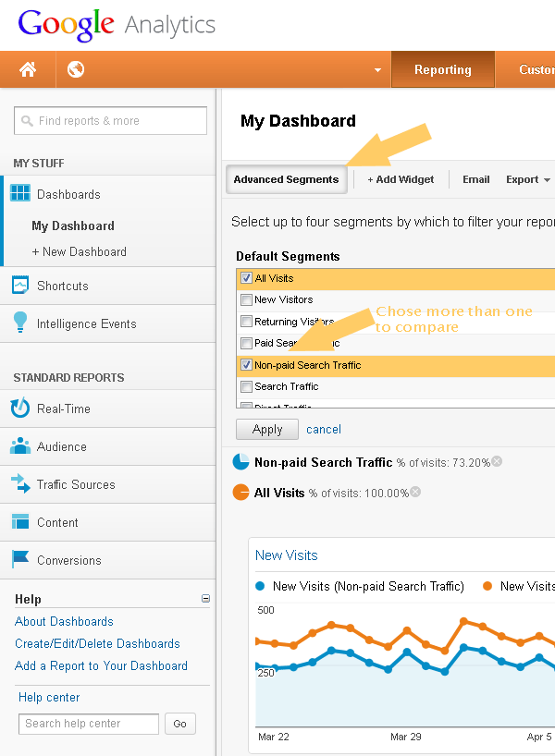Click blue New Visits legend dot
Viewport: 555px width, 756px height.
point(260,586)
